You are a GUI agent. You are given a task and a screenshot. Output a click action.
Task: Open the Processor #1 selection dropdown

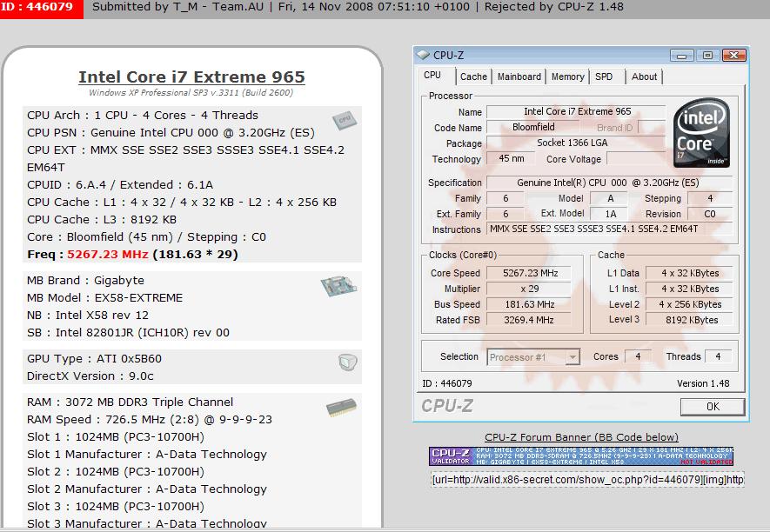534,356
